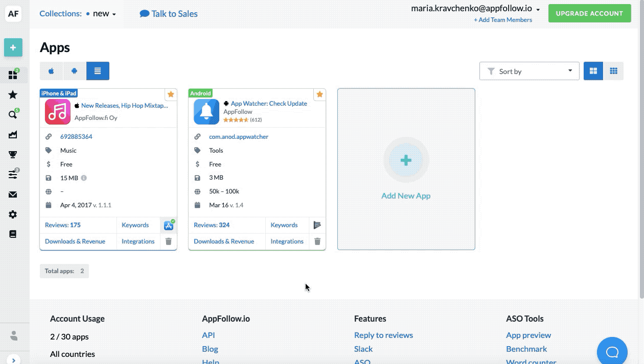644x364 pixels.
Task: Click the 2 / 30 apps usage text
Action: (70, 337)
